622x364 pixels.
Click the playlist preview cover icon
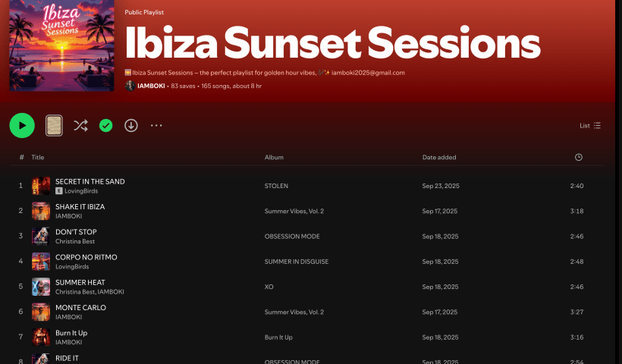[x=54, y=126]
